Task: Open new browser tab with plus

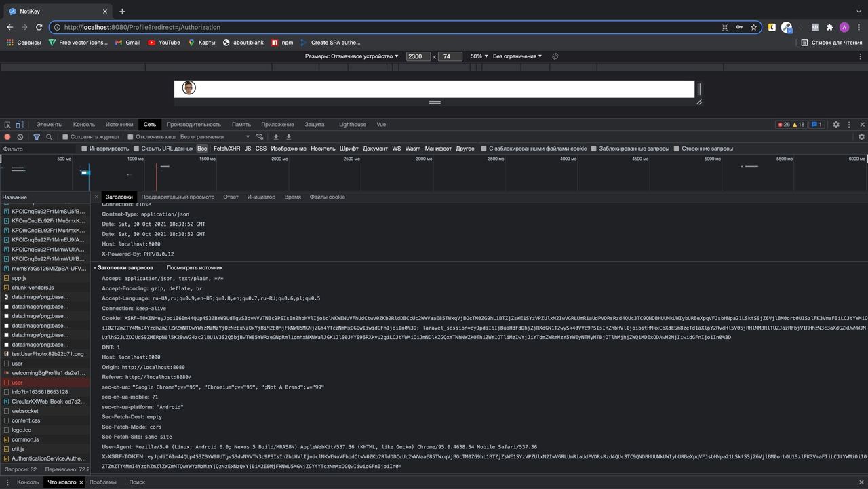Action: pyautogui.click(x=122, y=12)
